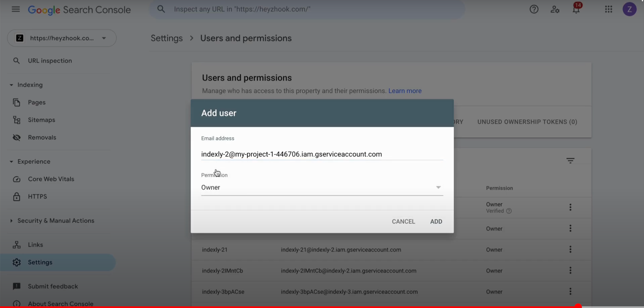
Task: Open the Google apps grid
Action: point(608,9)
